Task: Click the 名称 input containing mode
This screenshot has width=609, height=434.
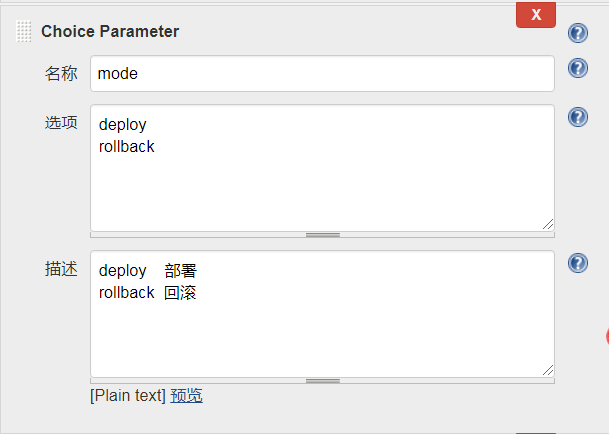Action: [x=322, y=73]
